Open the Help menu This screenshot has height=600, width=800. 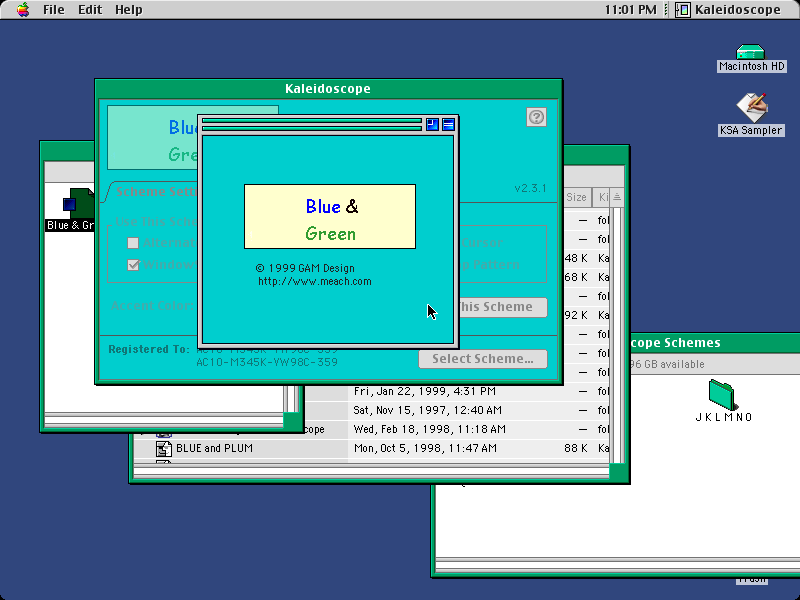pyautogui.click(x=129, y=10)
